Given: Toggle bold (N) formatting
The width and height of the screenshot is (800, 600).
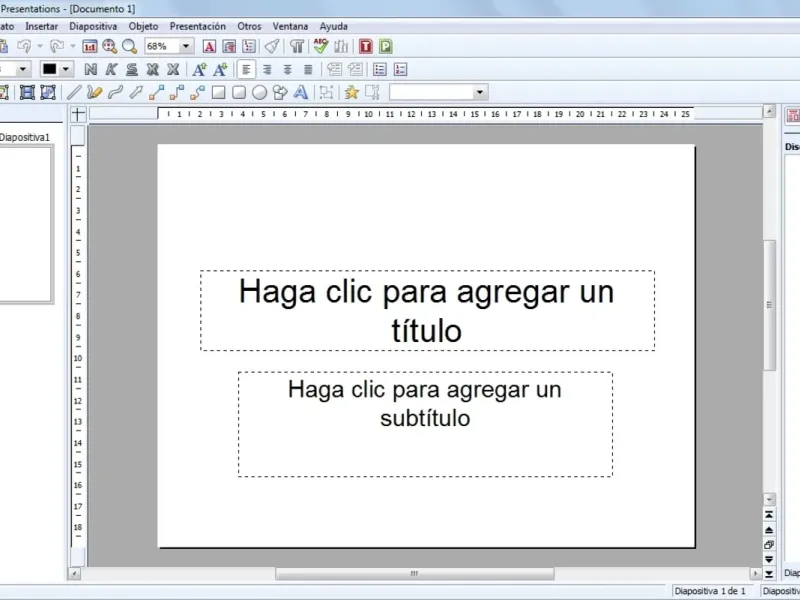Looking at the screenshot, I should pos(91,69).
